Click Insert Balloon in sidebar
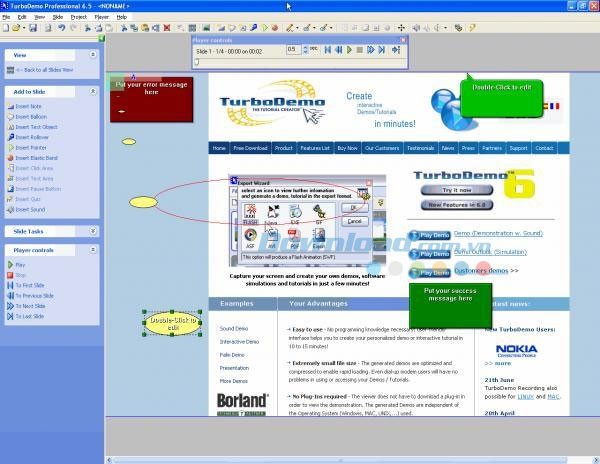600x464 pixels. [x=27, y=117]
